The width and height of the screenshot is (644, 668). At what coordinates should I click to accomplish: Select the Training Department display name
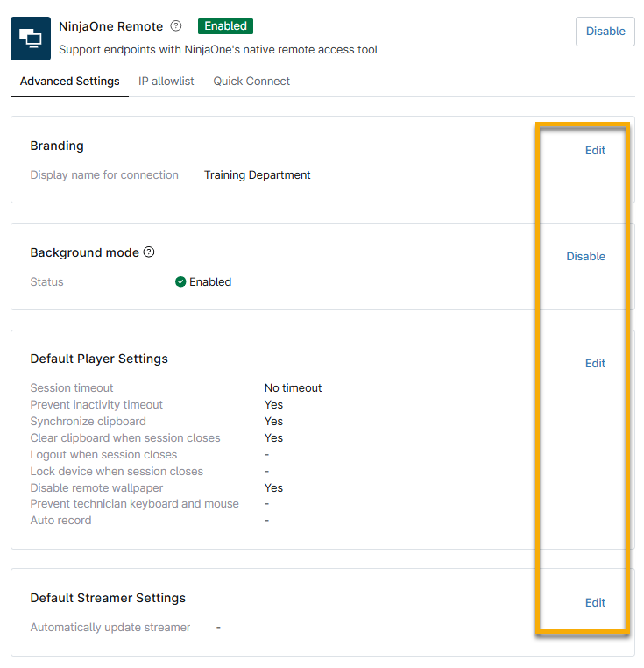pyautogui.click(x=257, y=175)
